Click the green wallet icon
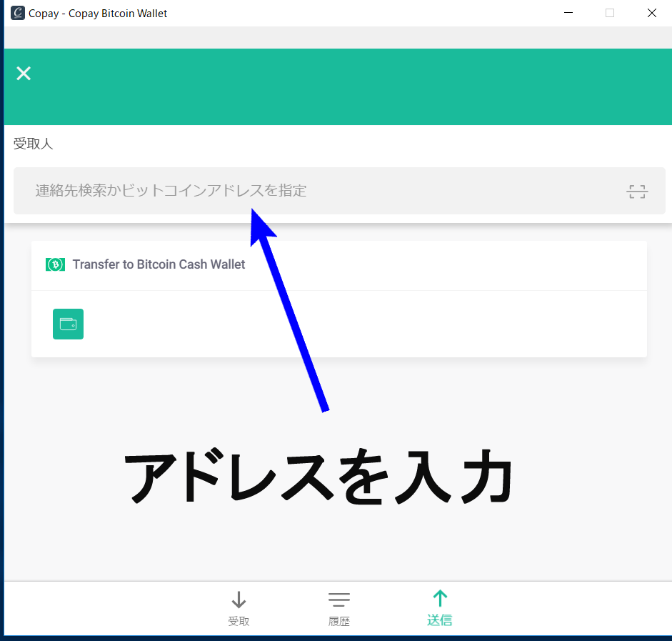Image resolution: width=672 pixels, height=641 pixels. pos(68,324)
